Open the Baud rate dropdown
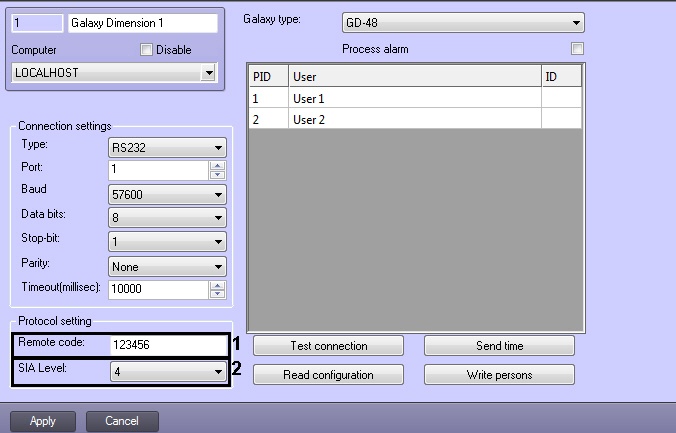Viewport: 676px width, 433px height. (x=167, y=195)
